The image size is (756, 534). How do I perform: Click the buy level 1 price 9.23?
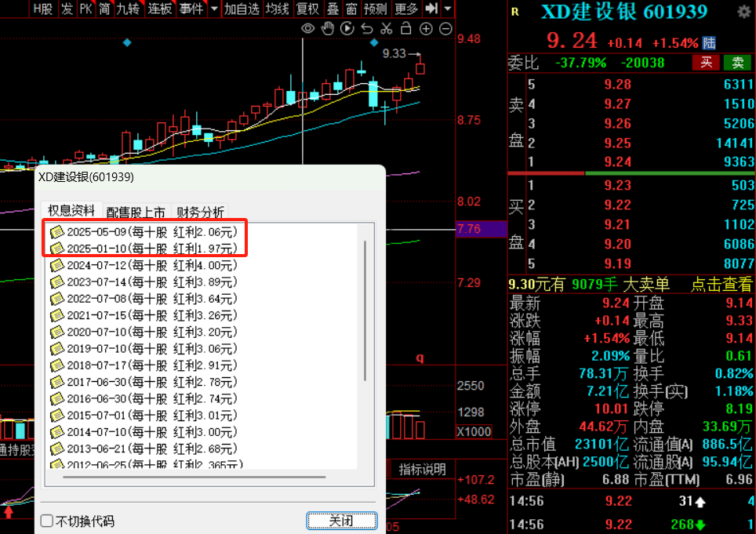(618, 186)
